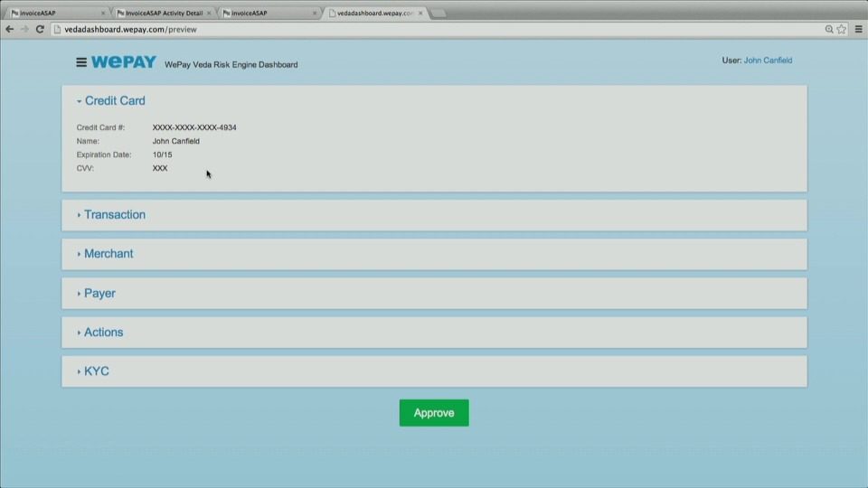Bookmark this page with star icon
868x488 pixels.
tap(842, 29)
